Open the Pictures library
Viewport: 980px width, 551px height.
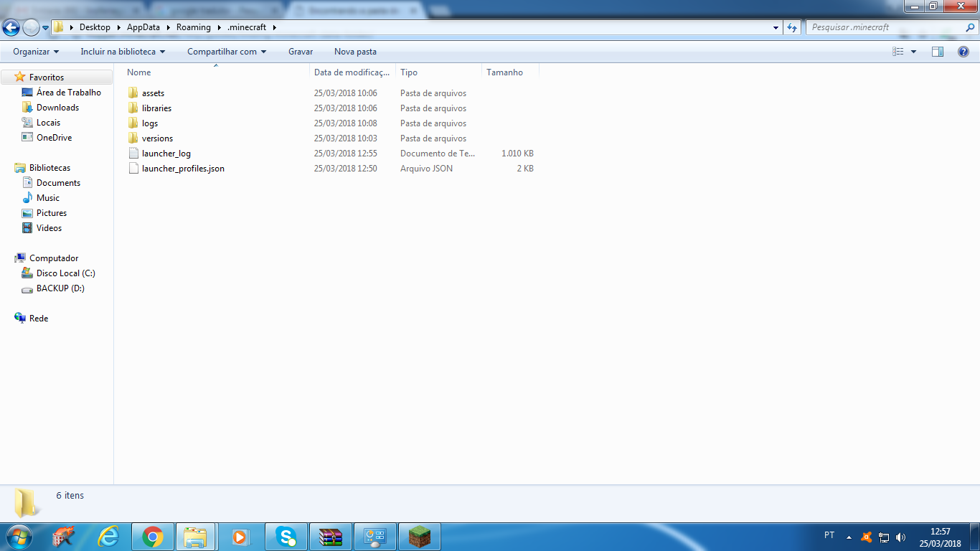tap(52, 213)
